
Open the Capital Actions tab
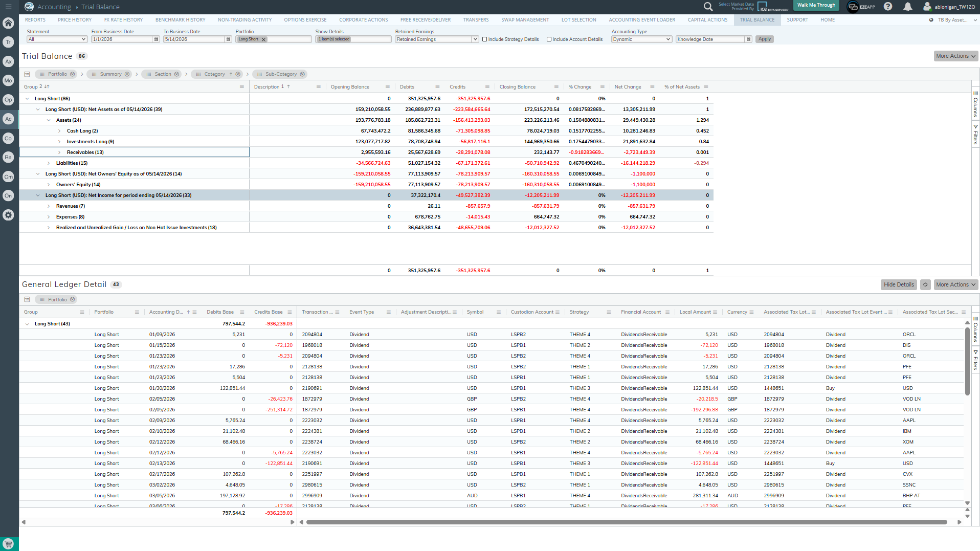(x=707, y=20)
